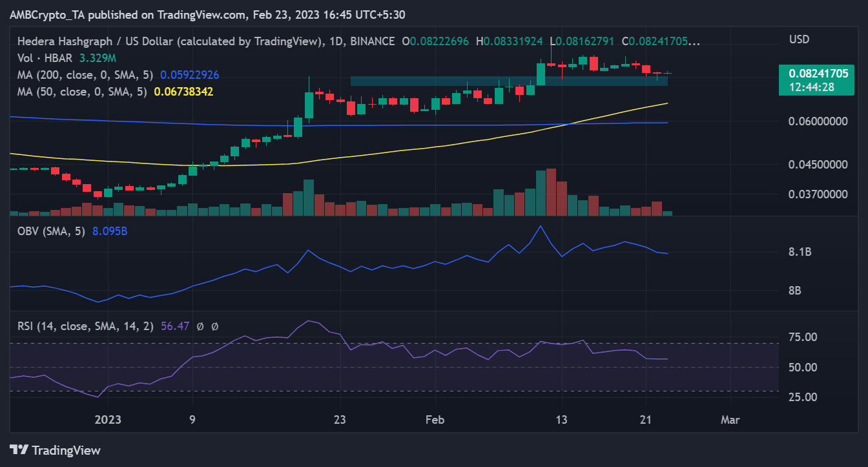This screenshot has height=467, width=868.
Task: Select the RSI (14, close, SMA, 14, 2) legend
Action: coord(85,326)
